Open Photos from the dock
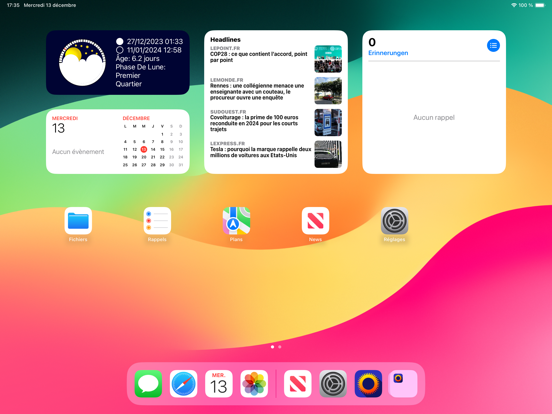 (254, 384)
